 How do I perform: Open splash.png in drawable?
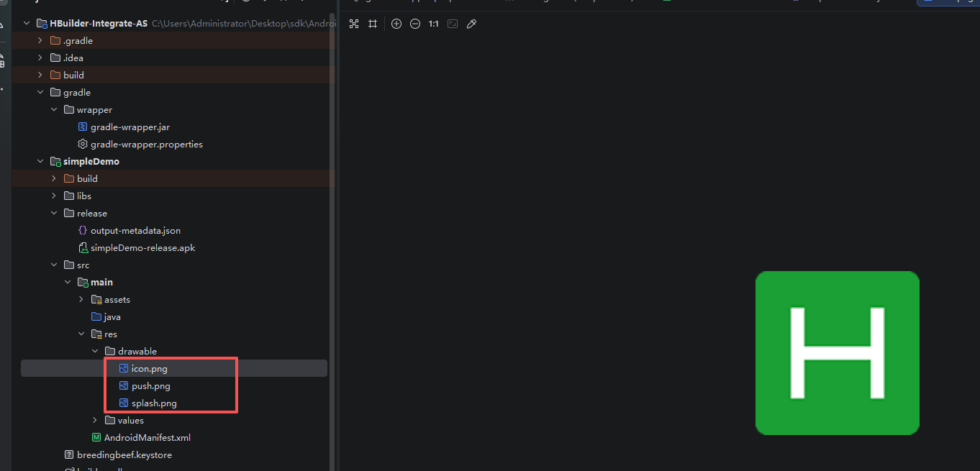tap(154, 403)
